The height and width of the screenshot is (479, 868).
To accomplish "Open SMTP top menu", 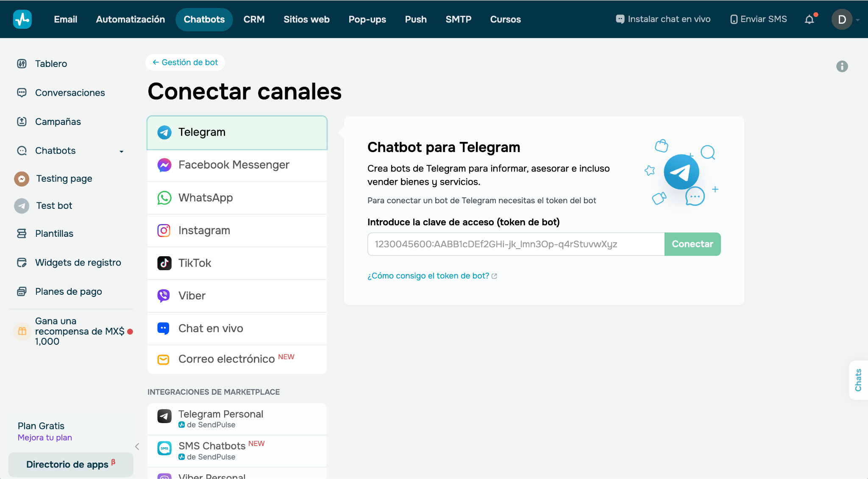I will [459, 19].
